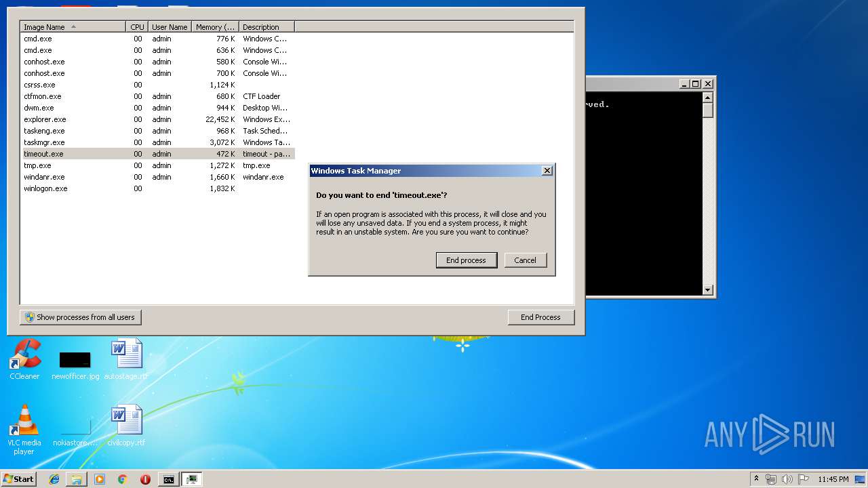This screenshot has height=488, width=868.
Task: Sort by Description column header
Action: point(267,27)
